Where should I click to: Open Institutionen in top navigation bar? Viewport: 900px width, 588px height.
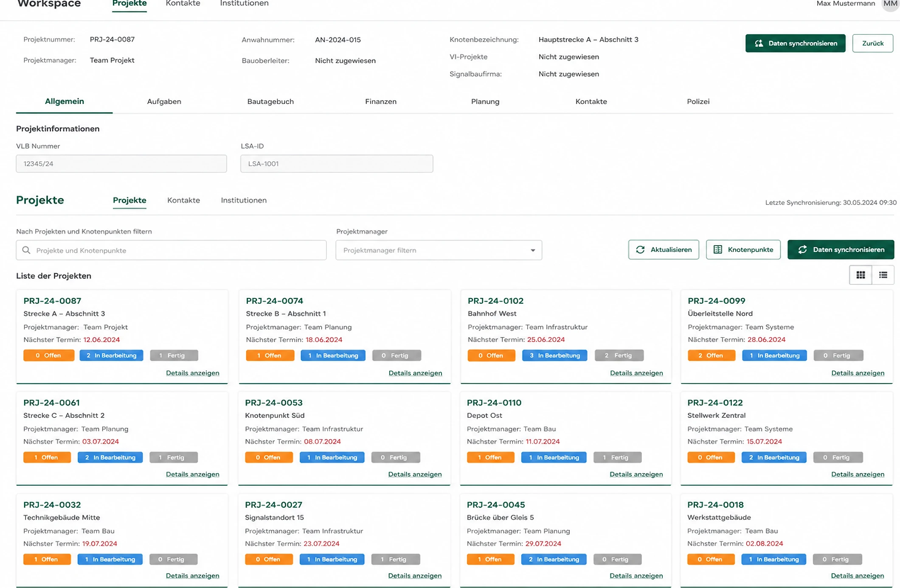[244, 4]
